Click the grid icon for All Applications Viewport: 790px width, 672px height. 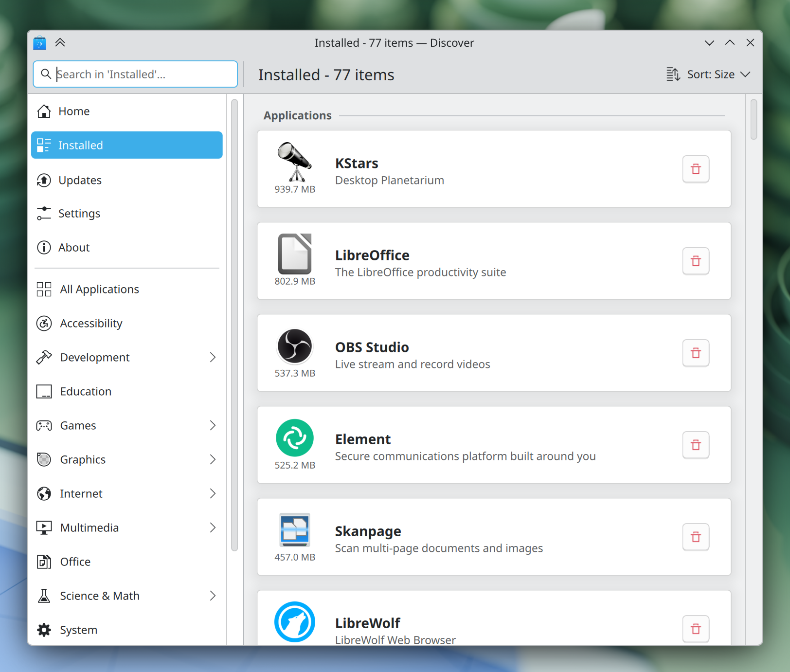pyautogui.click(x=44, y=289)
